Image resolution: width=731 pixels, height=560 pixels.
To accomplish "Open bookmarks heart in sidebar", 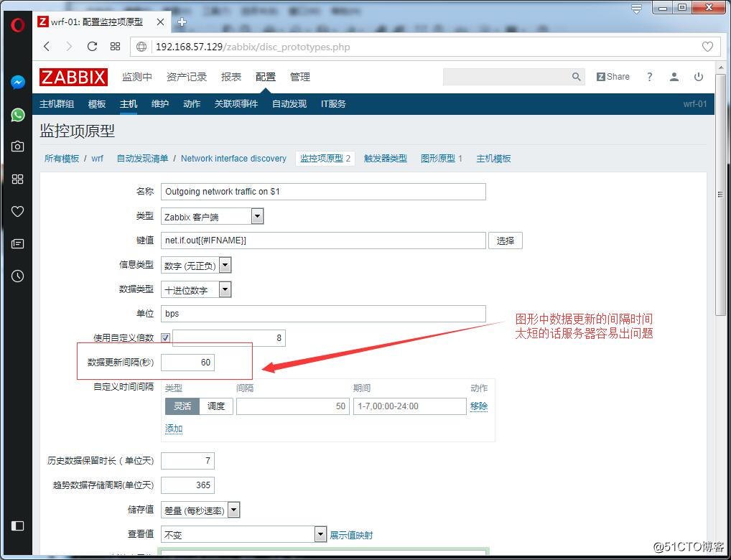I will (x=18, y=212).
